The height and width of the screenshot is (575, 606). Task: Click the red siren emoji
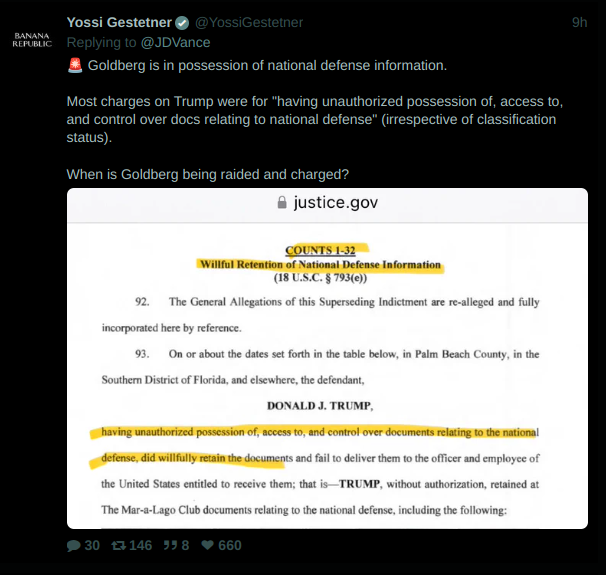[x=75, y=65]
